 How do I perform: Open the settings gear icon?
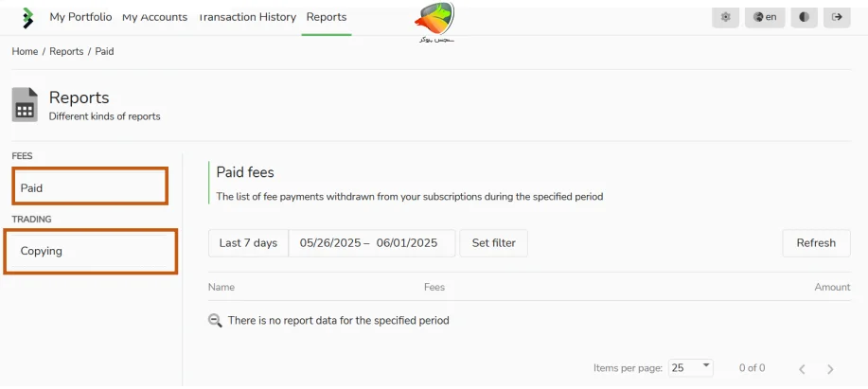pos(725,17)
